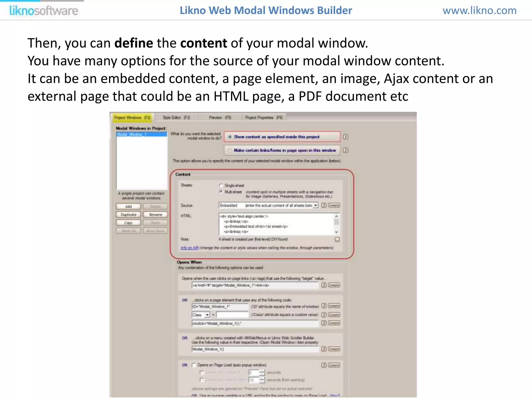Click Sample button beside Modal_Window_1() menu field
Screen dimensions: 532x399
click(x=334, y=349)
